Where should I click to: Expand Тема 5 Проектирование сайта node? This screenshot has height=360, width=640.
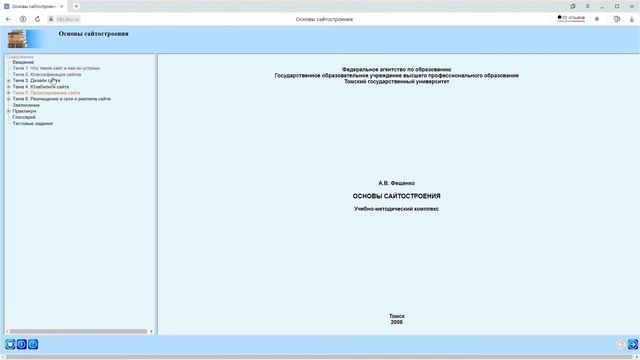click(x=9, y=93)
